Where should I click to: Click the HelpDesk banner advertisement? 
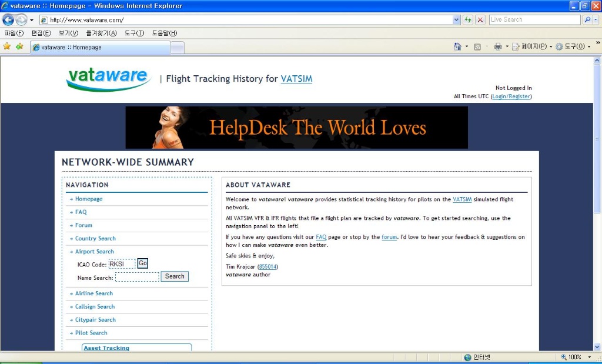coord(296,128)
